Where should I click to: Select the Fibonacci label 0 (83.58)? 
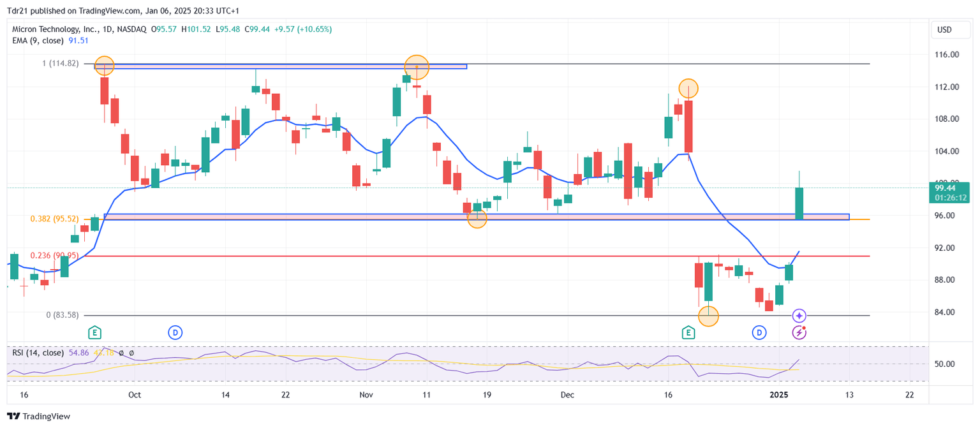click(x=63, y=315)
